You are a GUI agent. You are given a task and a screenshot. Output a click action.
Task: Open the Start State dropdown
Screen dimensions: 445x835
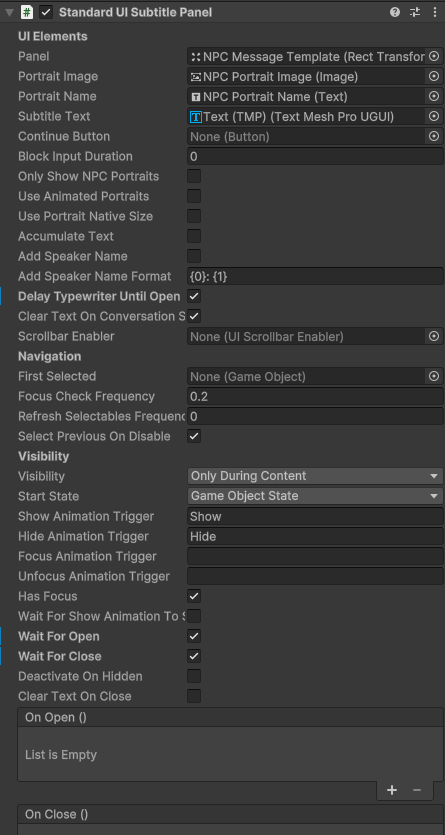[315, 496]
